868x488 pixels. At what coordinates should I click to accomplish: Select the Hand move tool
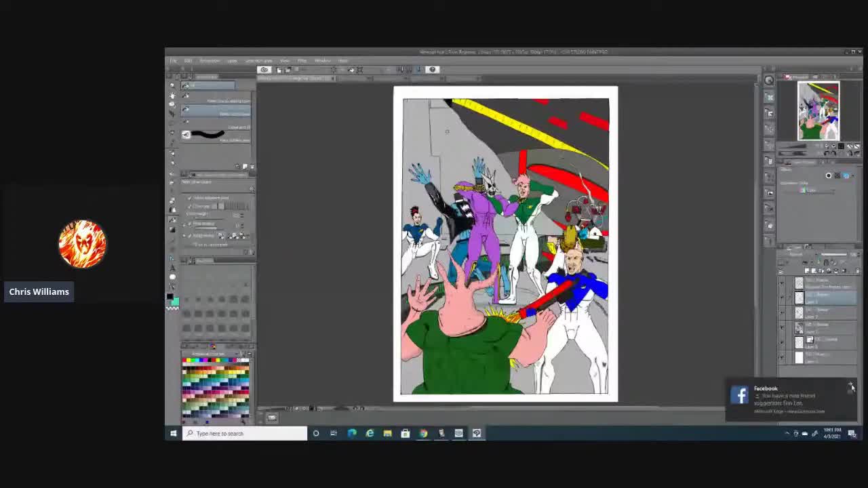(x=172, y=96)
